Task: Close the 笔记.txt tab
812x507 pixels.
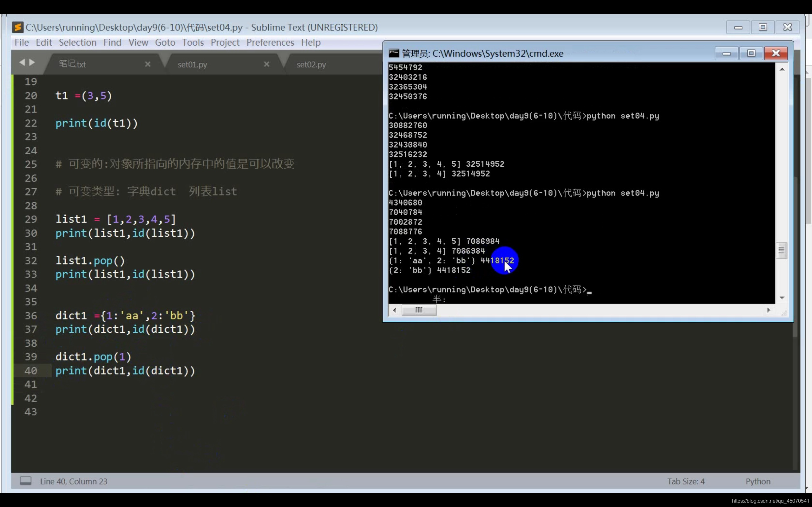Action: [147, 64]
